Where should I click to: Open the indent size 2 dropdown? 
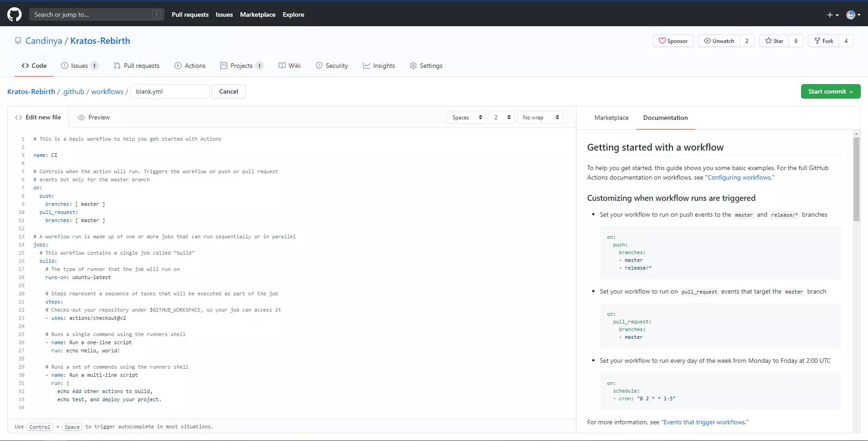(502, 117)
